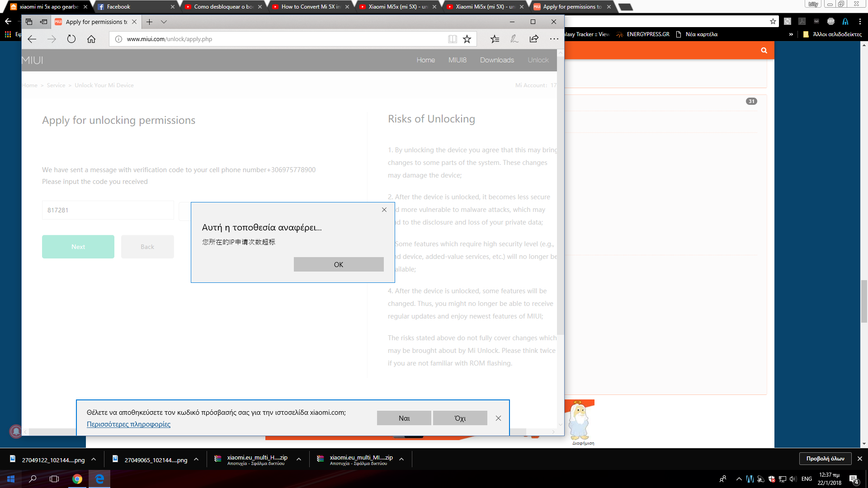Open Windows Task View icon
The height and width of the screenshot is (488, 868).
tap(54, 479)
